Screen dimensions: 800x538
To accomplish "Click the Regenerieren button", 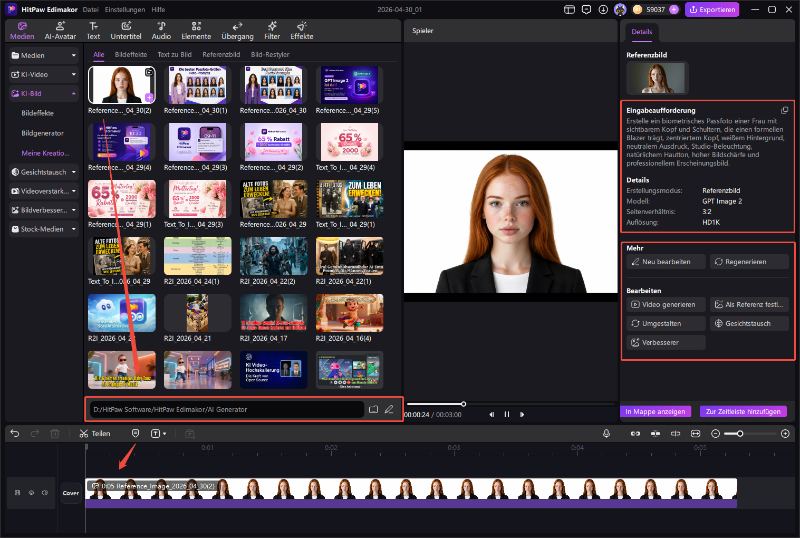I will (749, 261).
